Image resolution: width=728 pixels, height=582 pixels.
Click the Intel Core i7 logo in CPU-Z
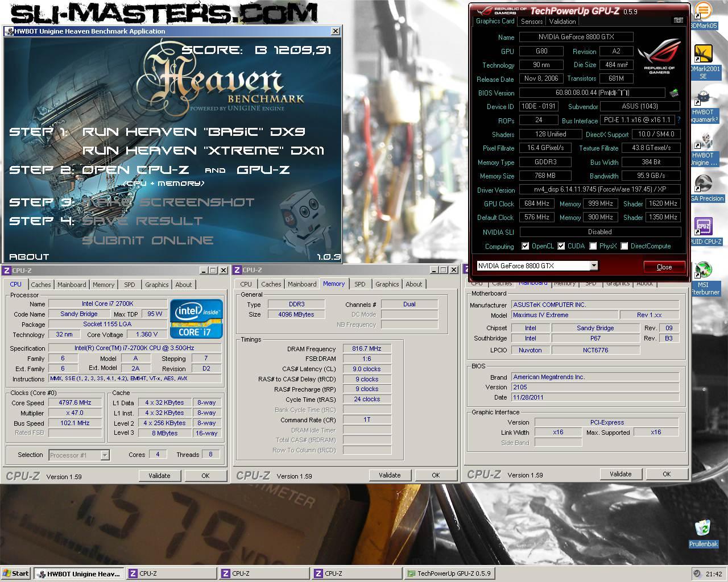tap(196, 319)
